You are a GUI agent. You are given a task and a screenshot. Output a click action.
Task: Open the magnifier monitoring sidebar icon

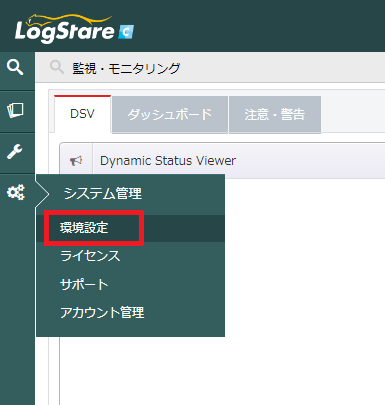point(15,68)
